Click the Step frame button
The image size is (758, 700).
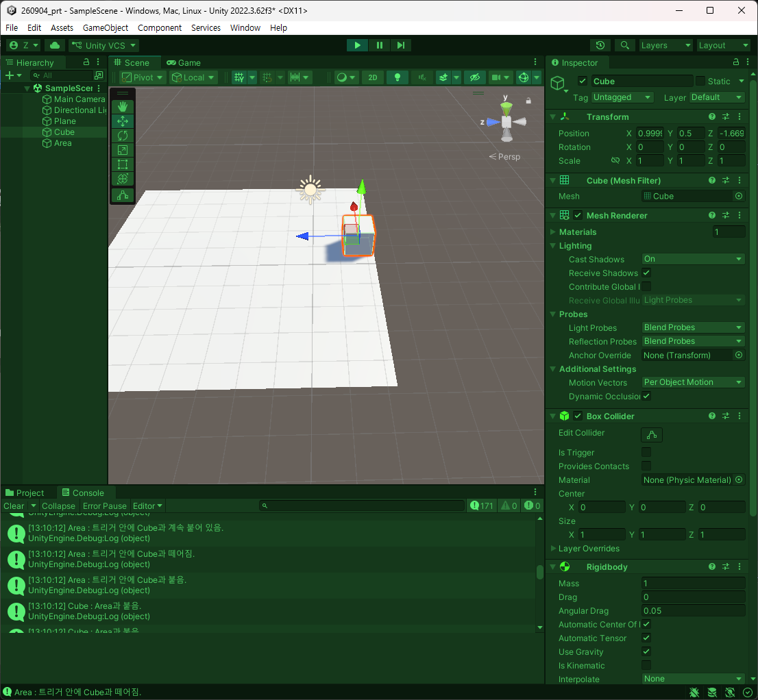[x=401, y=45]
